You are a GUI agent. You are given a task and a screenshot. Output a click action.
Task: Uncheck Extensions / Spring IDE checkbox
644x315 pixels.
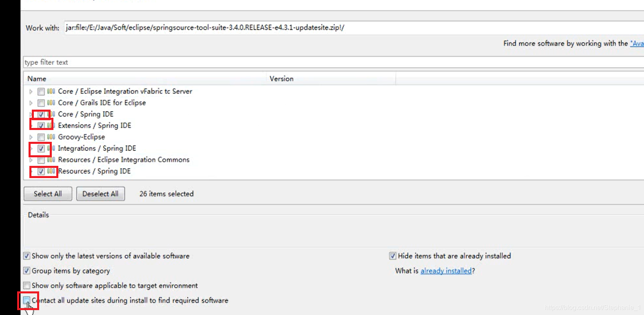[x=41, y=126]
